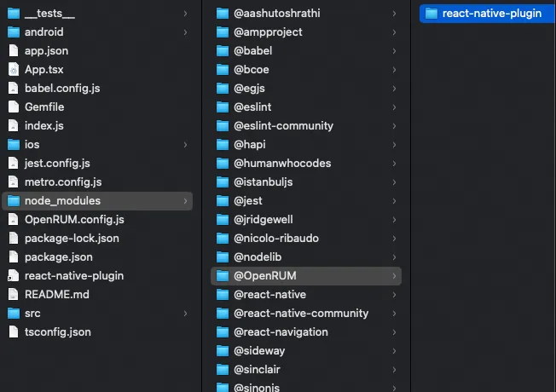This screenshot has height=392, width=556.
Task: Click the Gemfile document icon
Action: click(x=14, y=107)
